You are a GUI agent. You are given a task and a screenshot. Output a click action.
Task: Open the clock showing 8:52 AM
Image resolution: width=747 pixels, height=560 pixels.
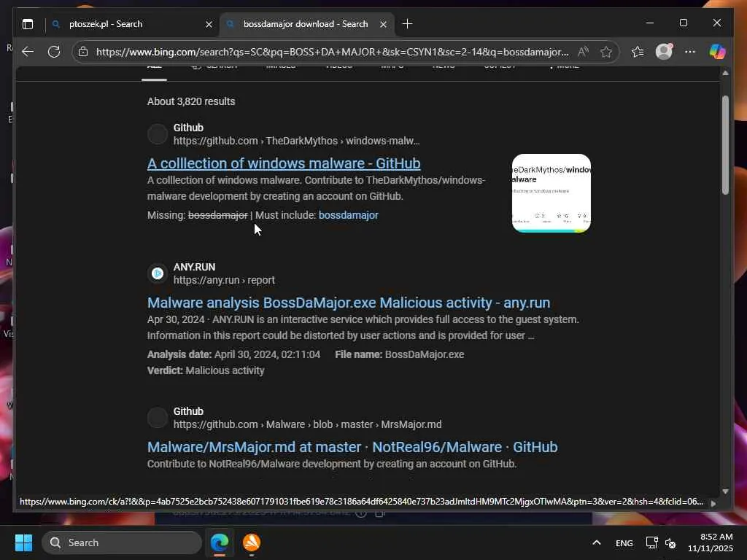click(x=710, y=542)
